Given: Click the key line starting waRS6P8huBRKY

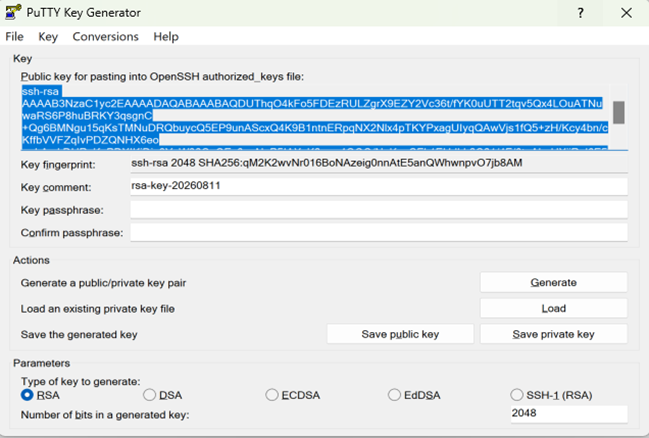Looking at the screenshot, I should click(87, 116).
